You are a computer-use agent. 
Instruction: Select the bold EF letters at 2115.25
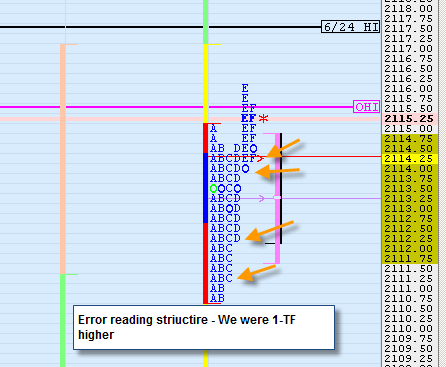click(248, 118)
